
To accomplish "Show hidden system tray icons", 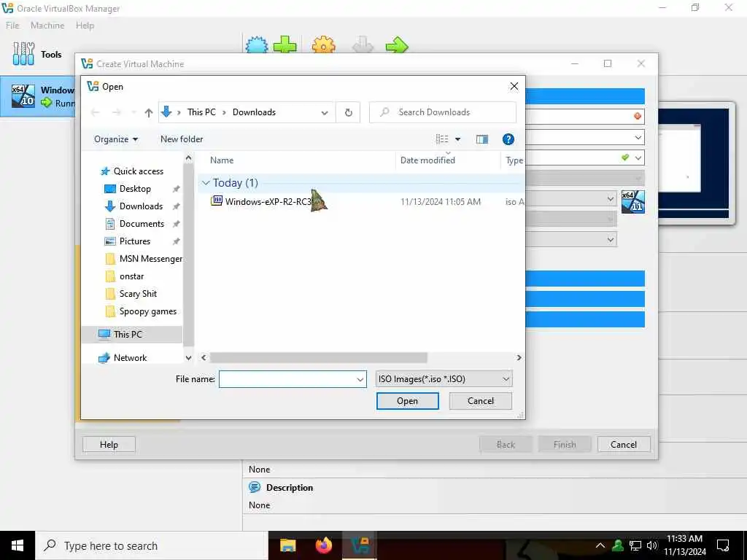I will tap(600, 545).
